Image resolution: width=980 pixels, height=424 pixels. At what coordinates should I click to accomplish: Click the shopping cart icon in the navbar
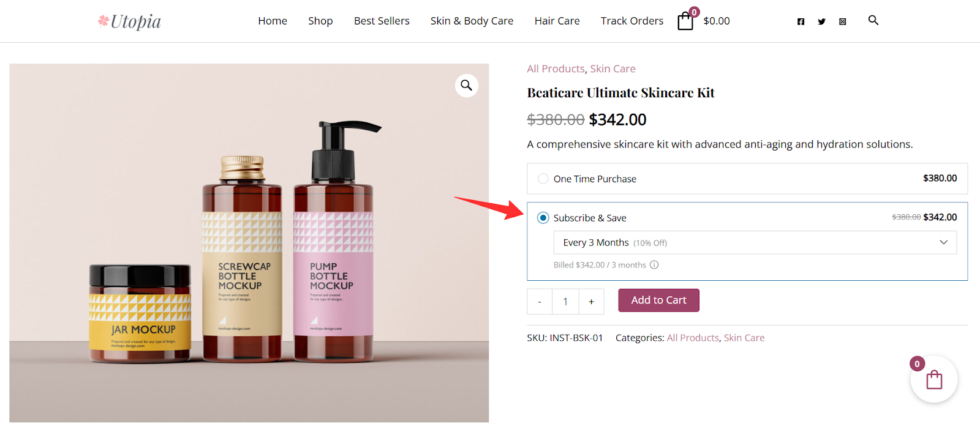pos(685,21)
